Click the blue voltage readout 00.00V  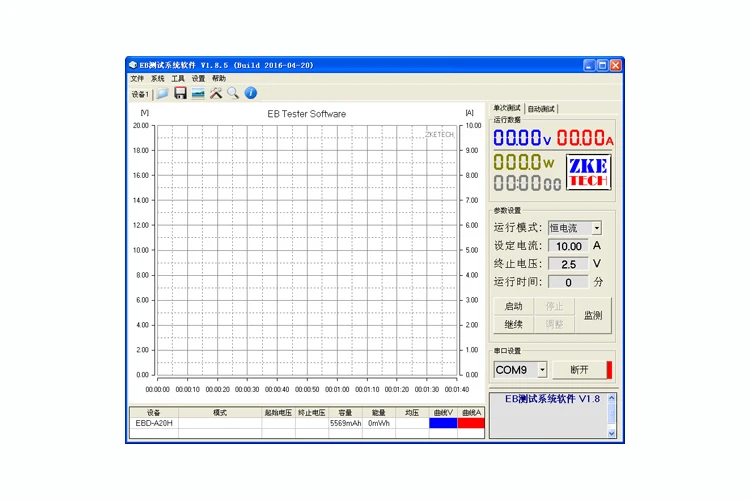pos(522,138)
